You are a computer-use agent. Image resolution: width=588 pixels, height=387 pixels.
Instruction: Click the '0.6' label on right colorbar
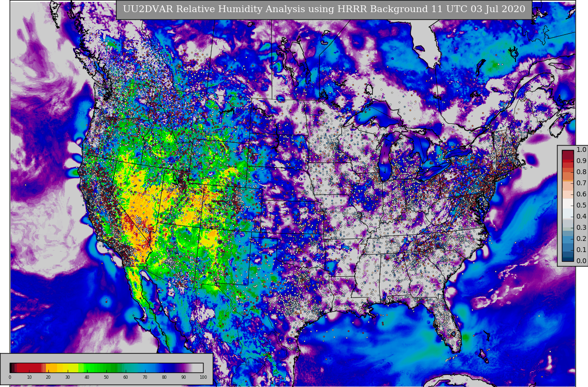coord(581,194)
